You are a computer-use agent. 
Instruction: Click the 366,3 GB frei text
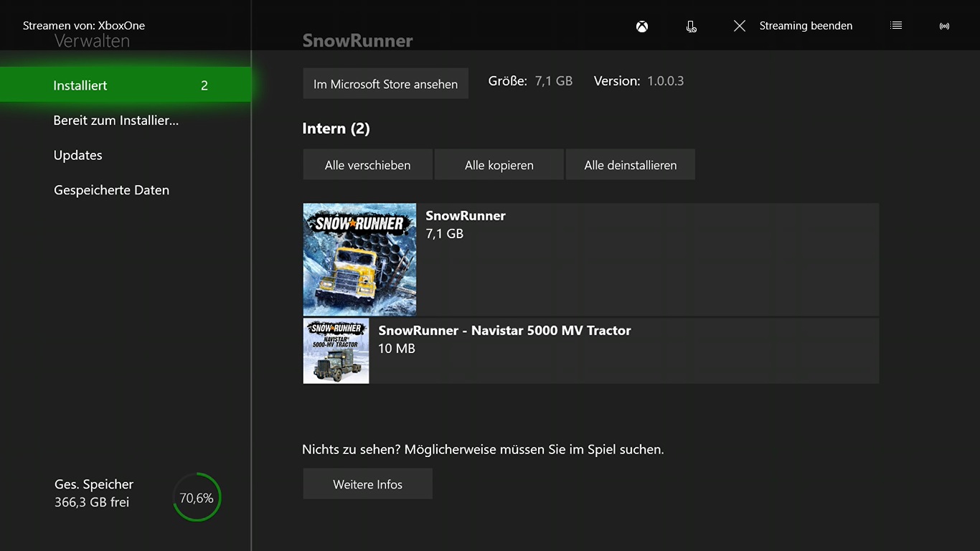92,502
